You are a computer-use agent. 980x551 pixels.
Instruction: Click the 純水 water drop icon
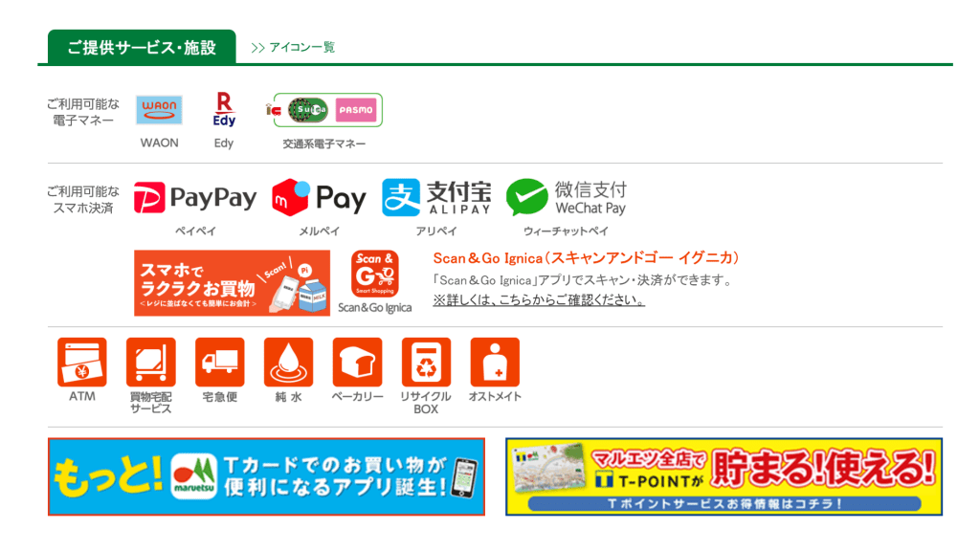(288, 363)
